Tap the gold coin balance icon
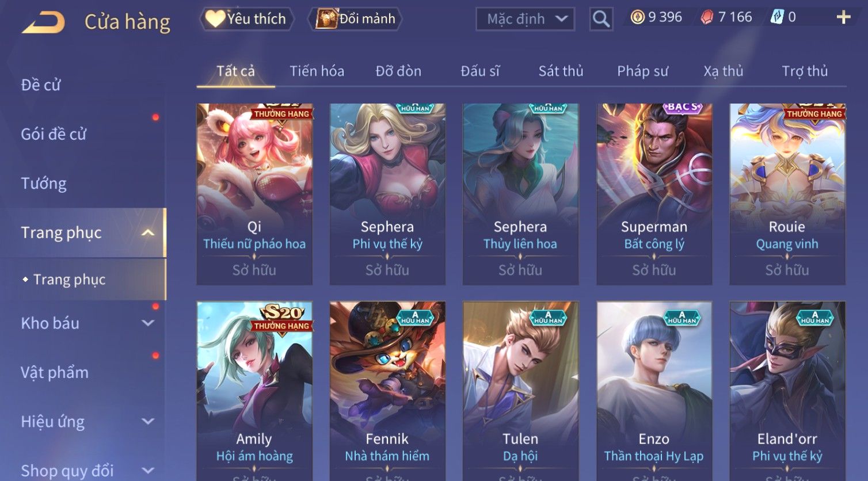 (637, 17)
